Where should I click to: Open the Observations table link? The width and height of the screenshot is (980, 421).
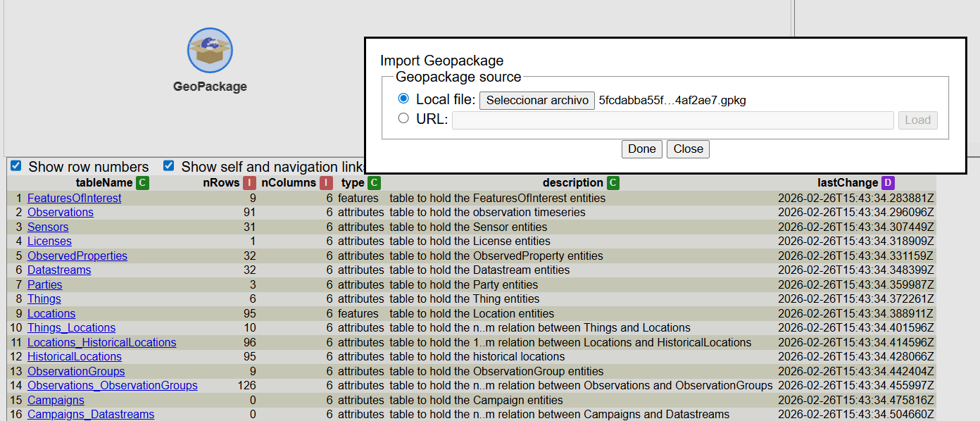click(60, 213)
